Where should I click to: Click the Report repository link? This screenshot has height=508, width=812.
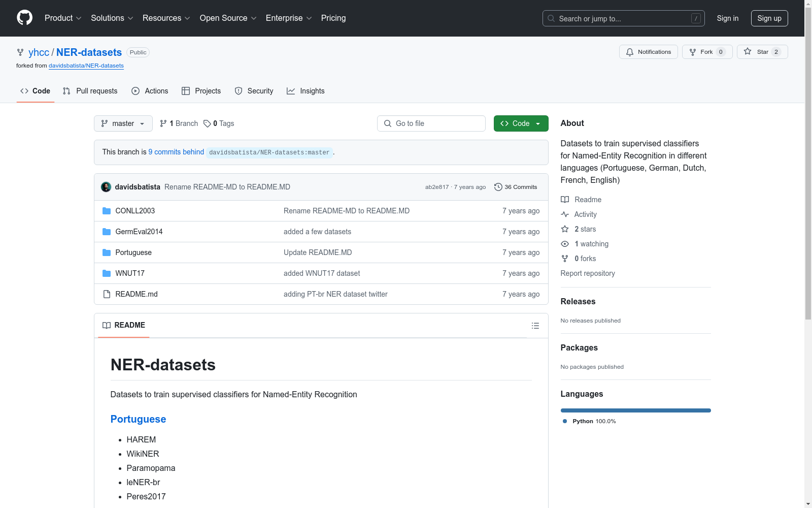click(x=588, y=273)
